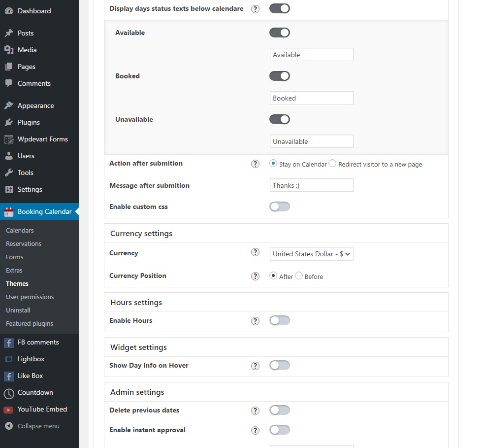This screenshot has height=448, width=486.
Task: Click the Collapse menu link
Action: tap(38, 426)
